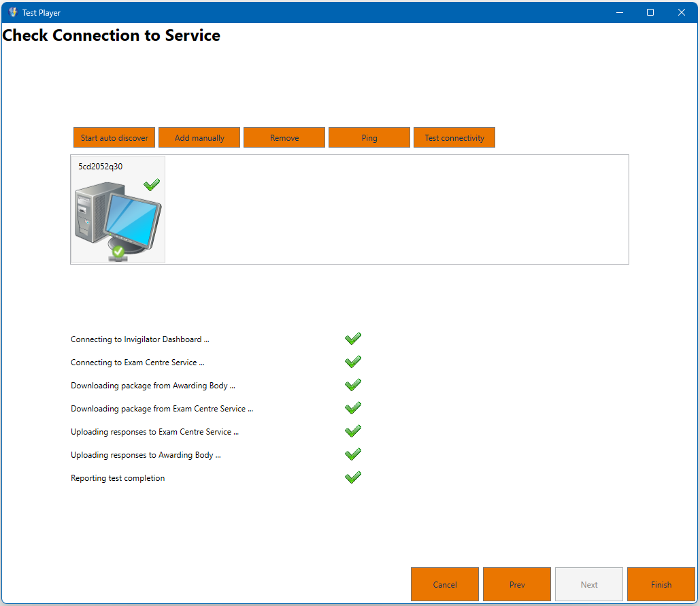700x606 pixels.
Task: Ping the selected machine
Action: (x=369, y=137)
